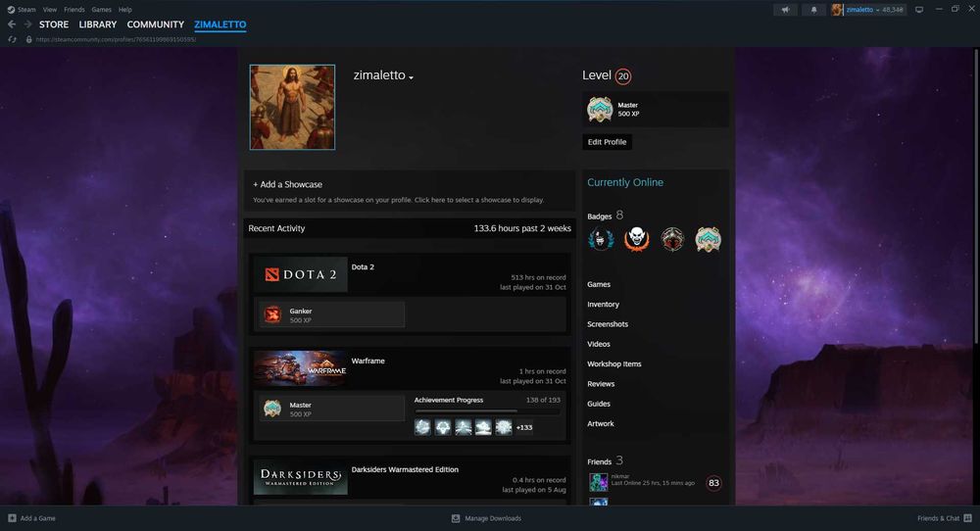Open the notifications bell
Image resolution: width=980 pixels, height=531 pixels.
(813, 10)
